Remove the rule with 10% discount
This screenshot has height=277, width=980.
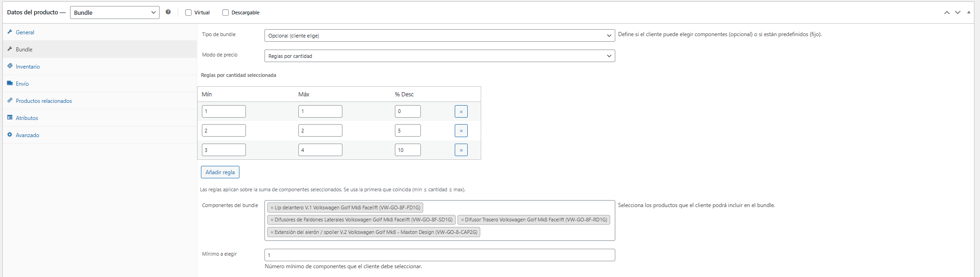tap(461, 150)
